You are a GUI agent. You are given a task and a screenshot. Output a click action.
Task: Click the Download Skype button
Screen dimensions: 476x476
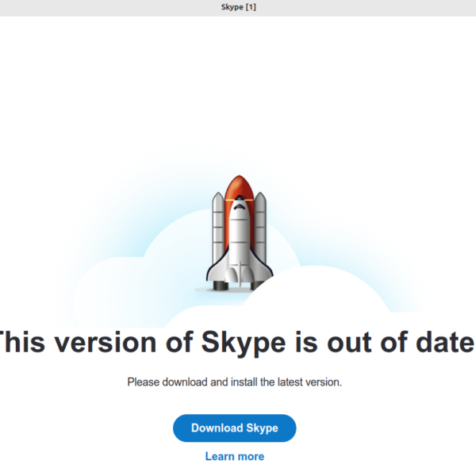pos(234,428)
